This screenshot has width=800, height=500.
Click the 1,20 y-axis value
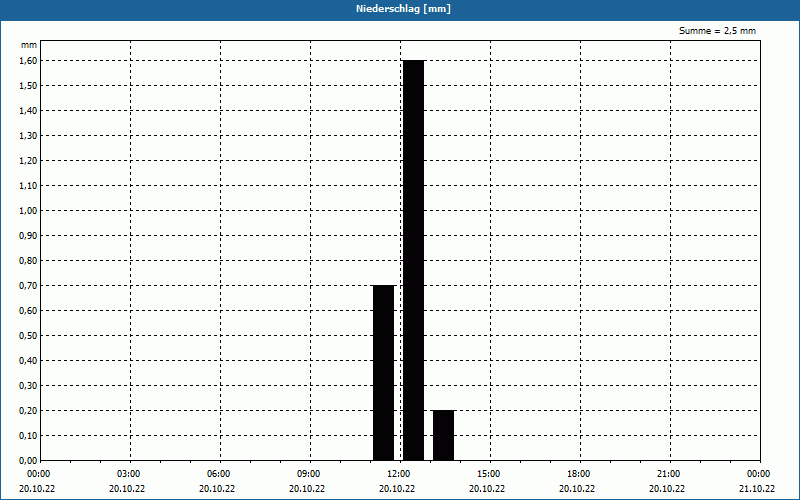(x=28, y=160)
